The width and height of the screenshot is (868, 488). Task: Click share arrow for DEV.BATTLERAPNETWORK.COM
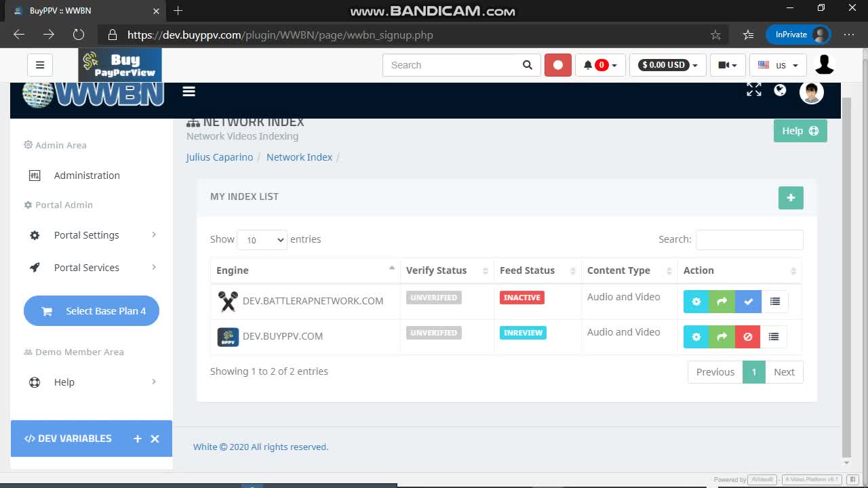tap(722, 302)
